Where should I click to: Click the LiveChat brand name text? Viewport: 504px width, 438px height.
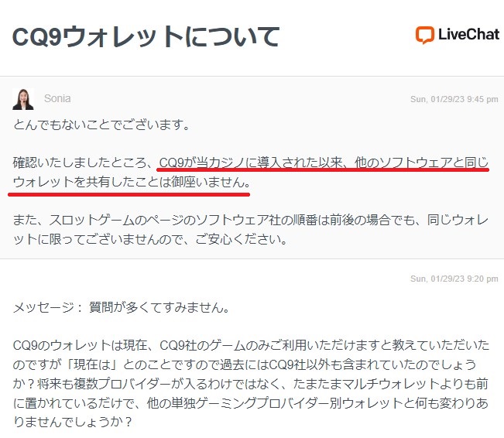pyautogui.click(x=469, y=34)
